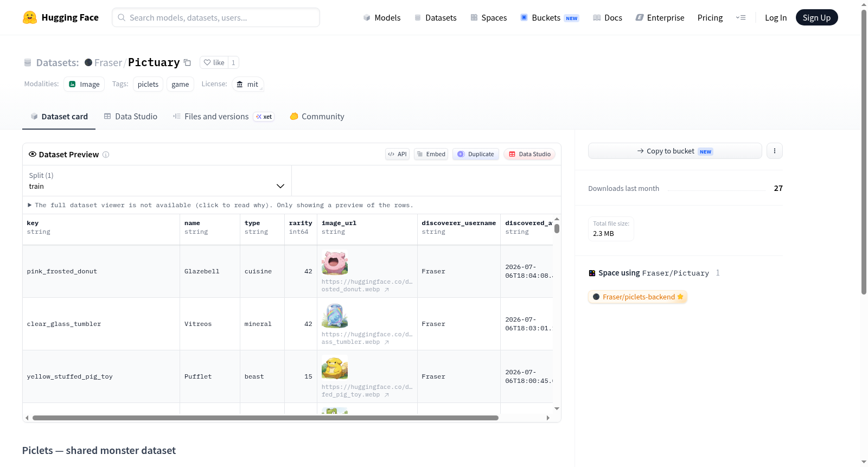This screenshot has height=467, width=868.
Task: Click the scroll-up arrow of table
Action: click(x=557, y=219)
